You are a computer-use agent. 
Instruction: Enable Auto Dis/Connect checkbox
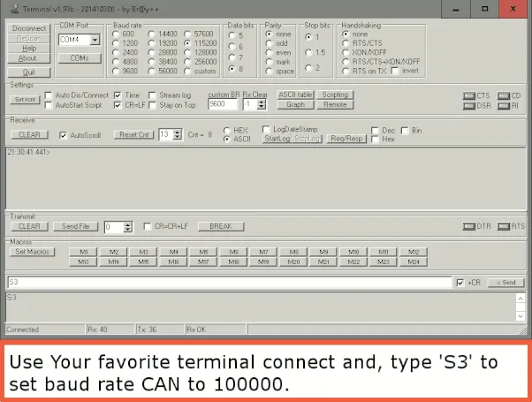tap(49, 95)
